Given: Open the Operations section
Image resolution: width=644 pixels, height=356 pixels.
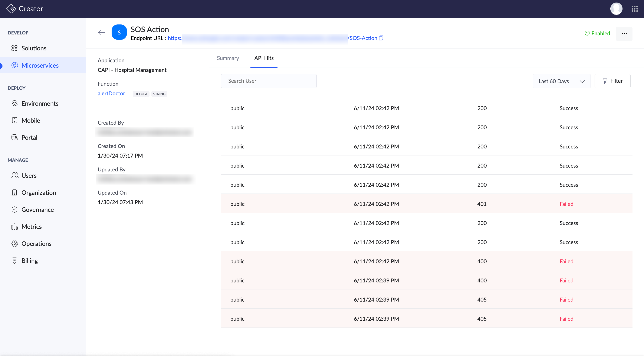Looking at the screenshot, I should point(36,244).
